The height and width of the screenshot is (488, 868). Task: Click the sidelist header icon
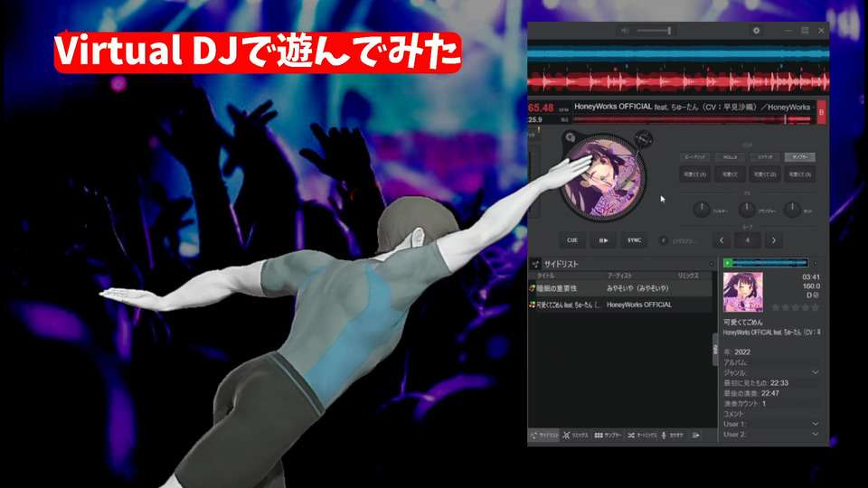click(535, 265)
